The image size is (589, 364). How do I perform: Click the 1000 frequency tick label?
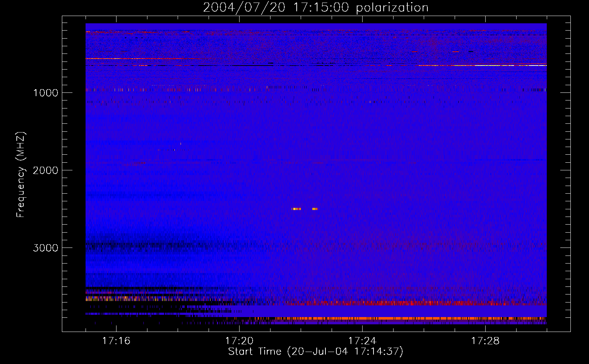pyautogui.click(x=46, y=93)
